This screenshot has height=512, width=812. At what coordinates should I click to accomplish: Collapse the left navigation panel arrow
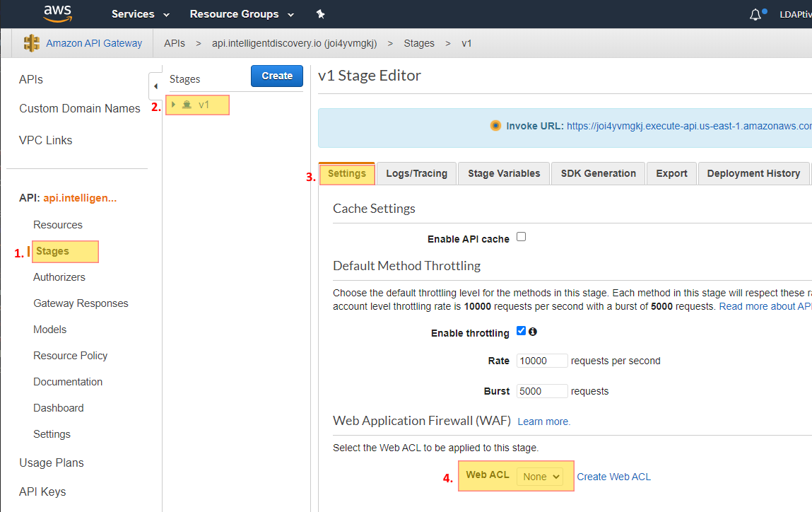point(155,86)
